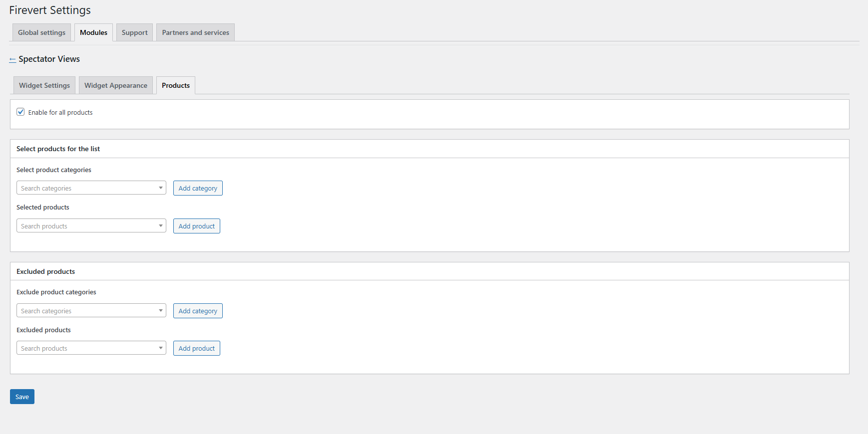This screenshot has height=434, width=868.
Task: Save the Spectator Views settings
Action: coord(22,397)
